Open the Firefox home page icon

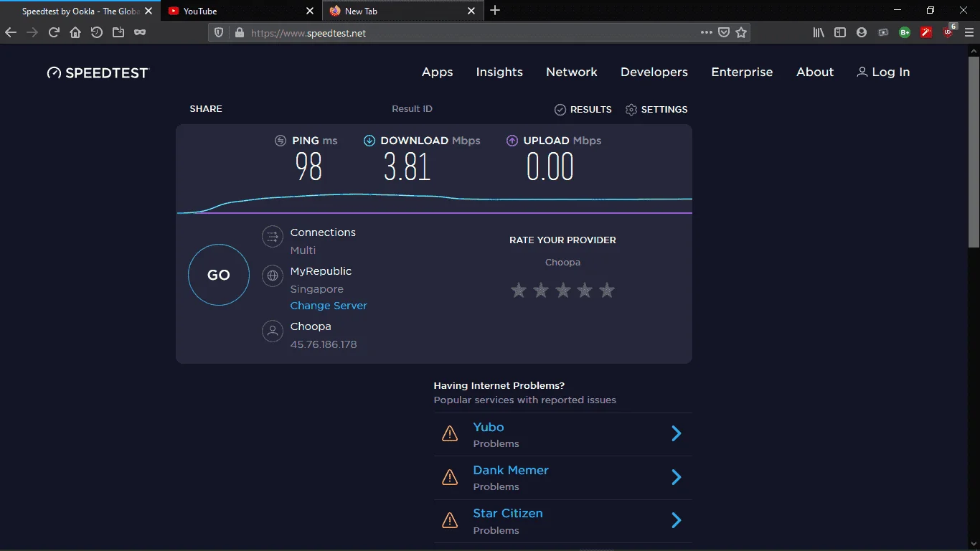75,32
